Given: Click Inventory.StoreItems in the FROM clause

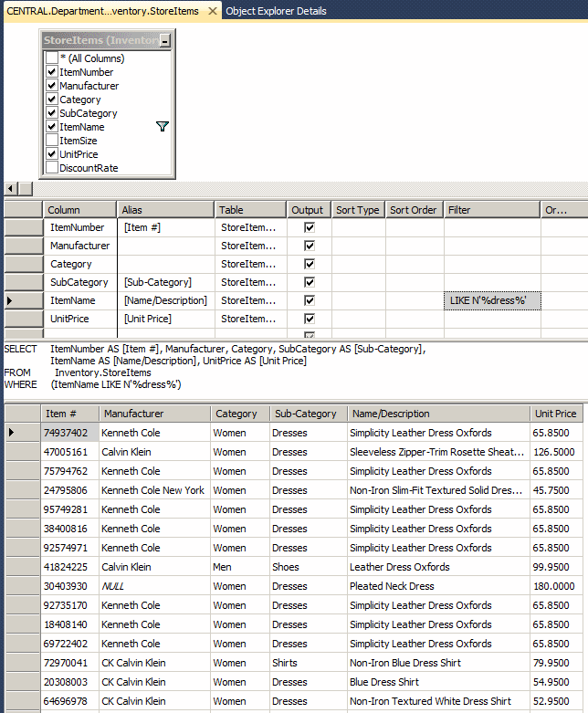Looking at the screenshot, I should pos(103,372).
